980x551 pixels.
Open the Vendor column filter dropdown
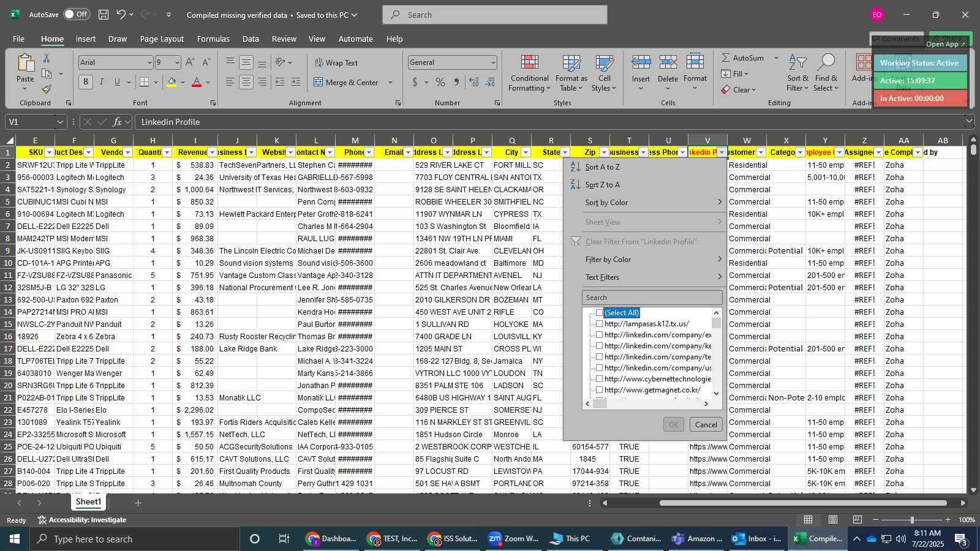(127, 152)
